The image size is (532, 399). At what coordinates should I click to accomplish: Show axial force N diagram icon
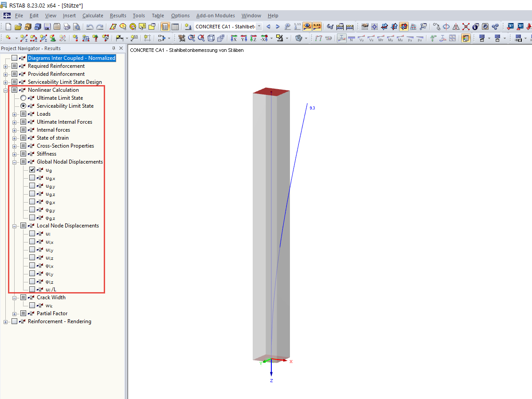[352, 38]
